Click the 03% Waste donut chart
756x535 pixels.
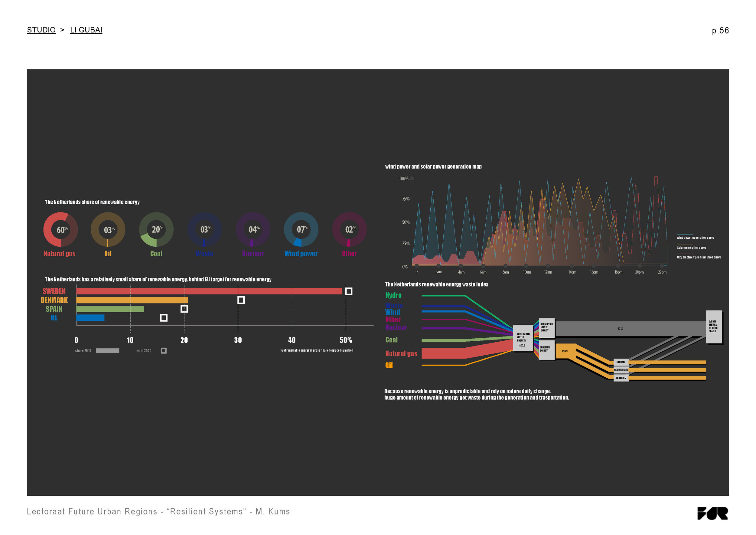point(204,230)
